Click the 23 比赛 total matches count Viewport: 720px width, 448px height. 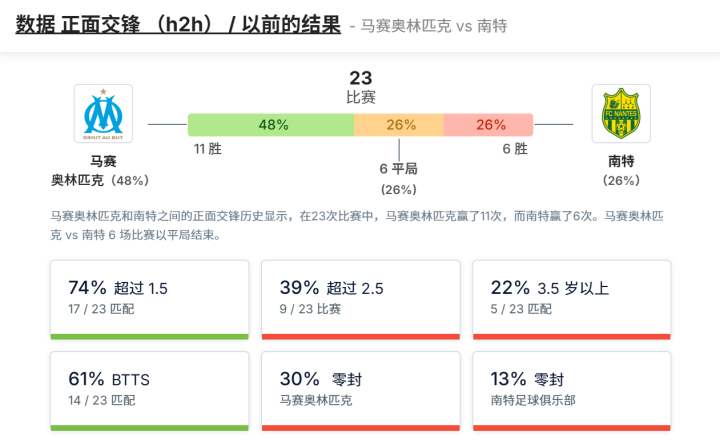pyautogui.click(x=361, y=87)
